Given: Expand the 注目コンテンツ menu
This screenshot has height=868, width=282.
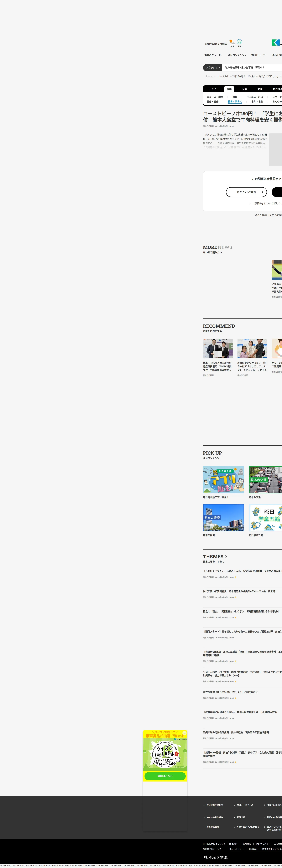Looking at the screenshot, I should point(237,55).
